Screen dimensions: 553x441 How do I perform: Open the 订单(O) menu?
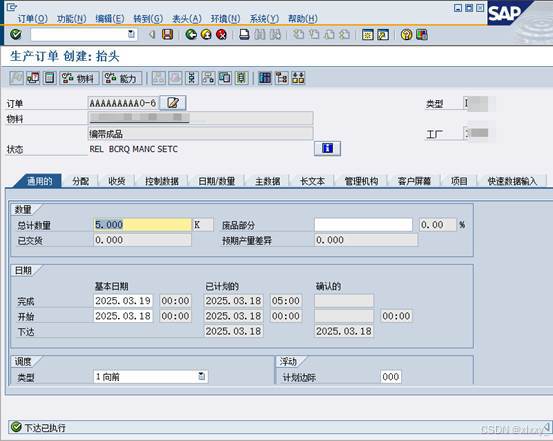click(32, 18)
